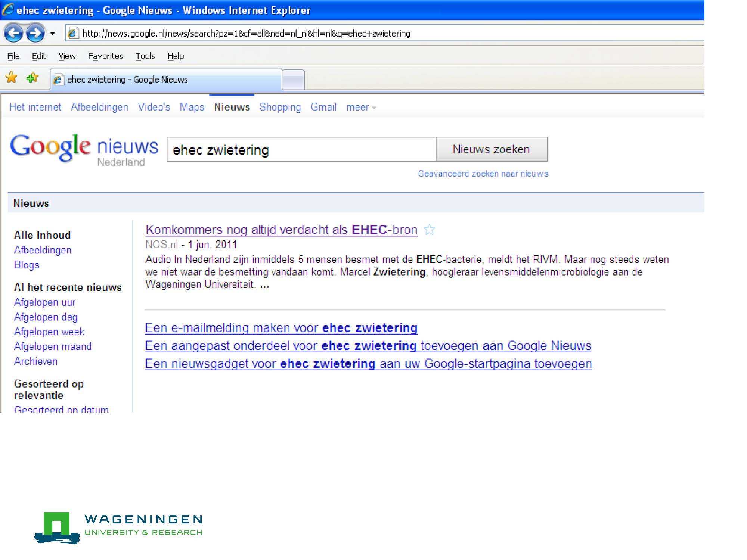Click 'Een e-mailmelding maken voor ehec zwietering'

[281, 328]
